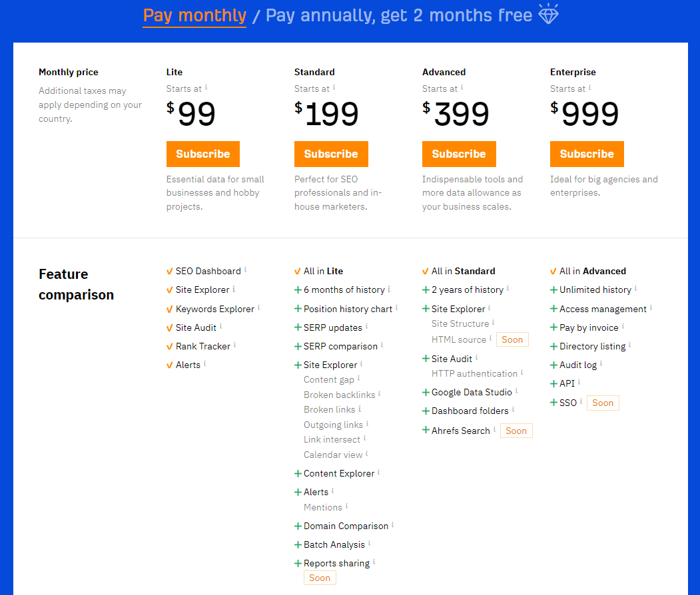The image size is (700, 595).
Task: Click the info icon beside Access management
Action: coord(651,307)
